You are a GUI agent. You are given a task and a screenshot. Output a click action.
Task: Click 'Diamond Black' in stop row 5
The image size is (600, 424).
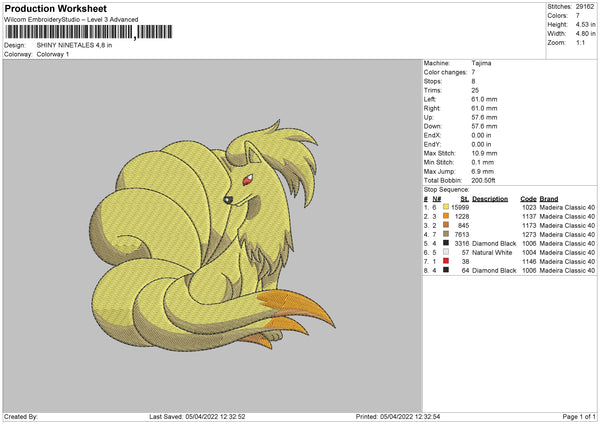[494, 243]
